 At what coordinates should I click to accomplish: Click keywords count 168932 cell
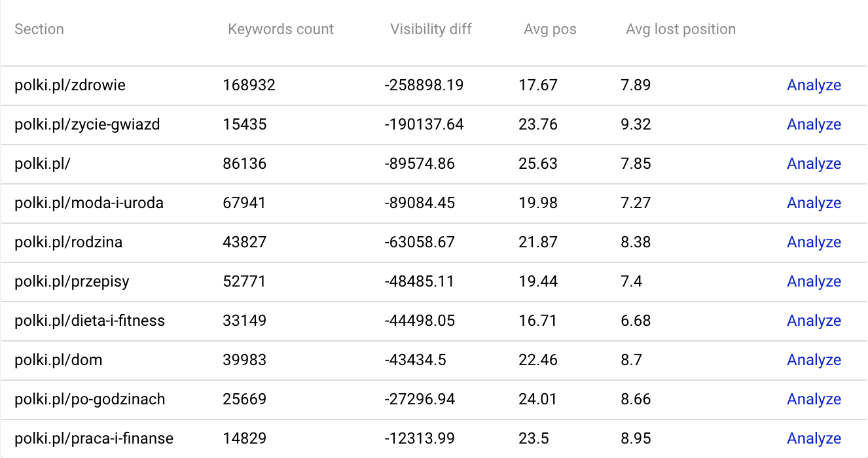[249, 85]
